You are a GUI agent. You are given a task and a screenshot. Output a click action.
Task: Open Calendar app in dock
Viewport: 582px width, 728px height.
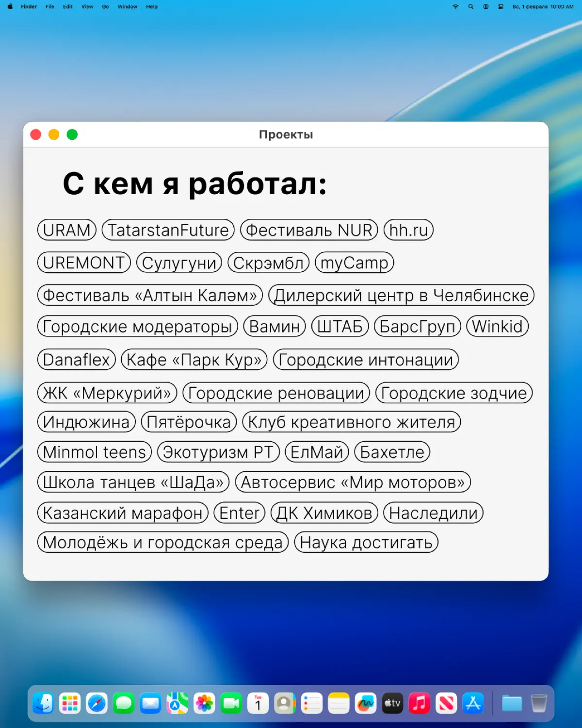coord(258,703)
